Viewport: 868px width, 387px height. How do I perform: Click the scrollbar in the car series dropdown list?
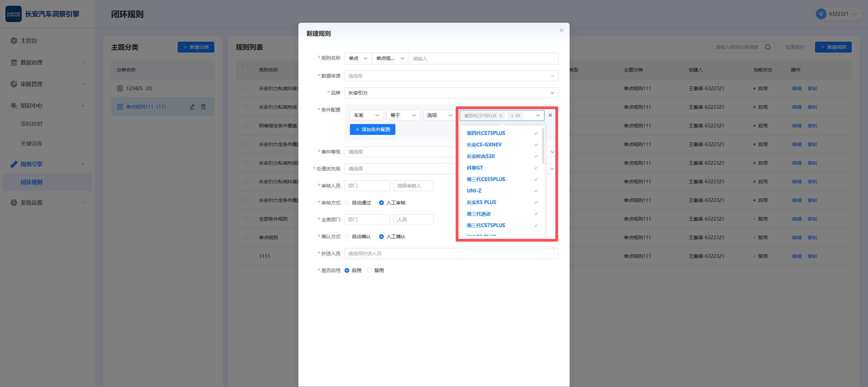[x=543, y=146]
